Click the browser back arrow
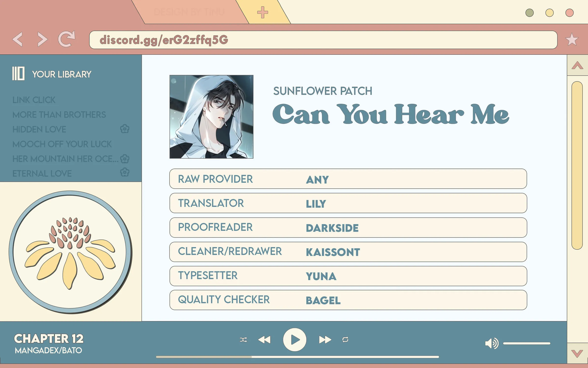 point(18,39)
